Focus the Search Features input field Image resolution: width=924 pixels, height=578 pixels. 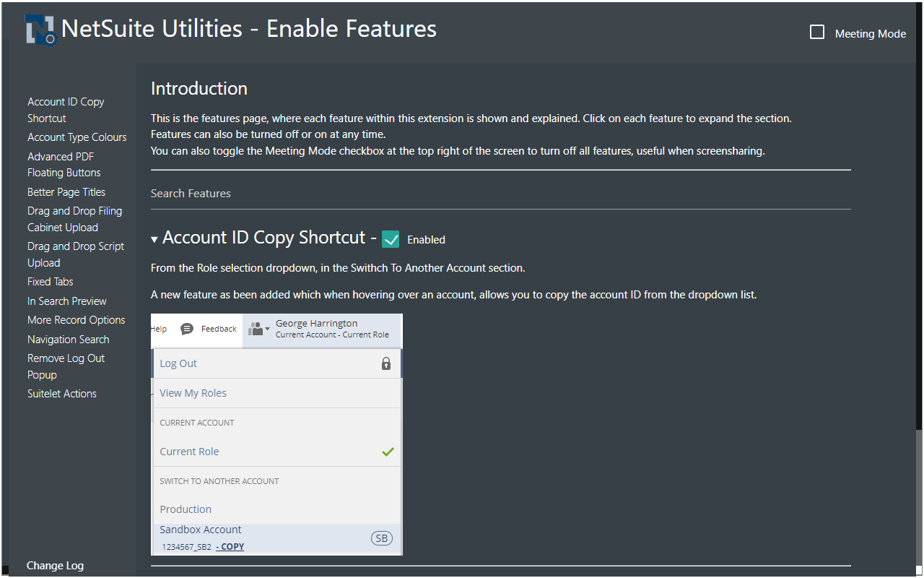(501, 194)
